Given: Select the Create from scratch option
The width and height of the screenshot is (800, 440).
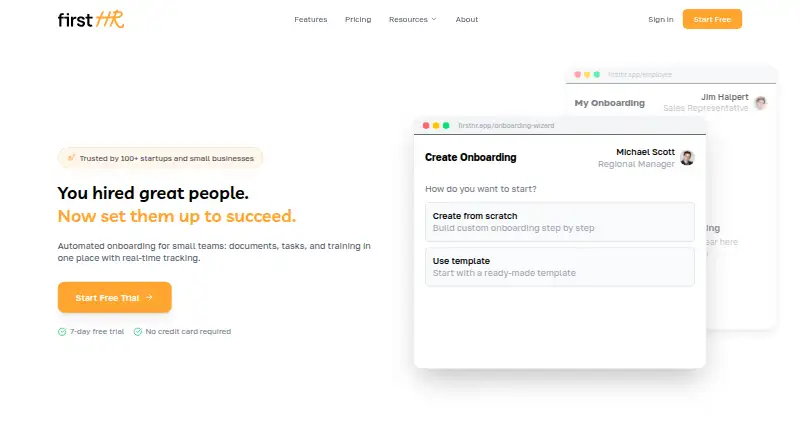Looking at the screenshot, I should click(560, 222).
